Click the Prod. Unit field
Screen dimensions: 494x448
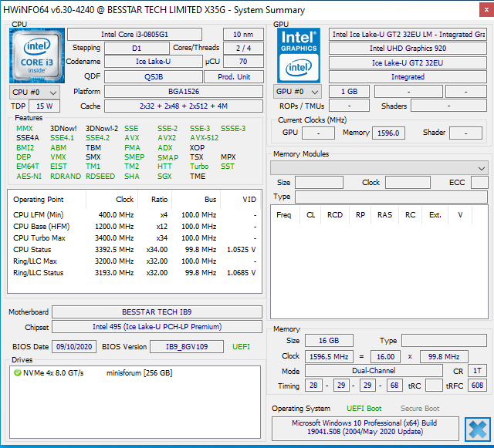tap(234, 77)
